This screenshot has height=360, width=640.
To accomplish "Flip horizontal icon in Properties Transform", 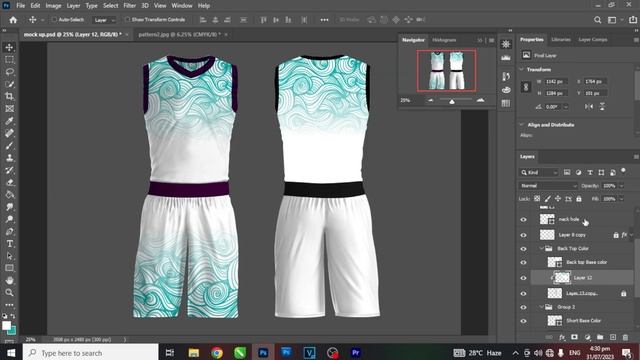I will click(x=589, y=107).
